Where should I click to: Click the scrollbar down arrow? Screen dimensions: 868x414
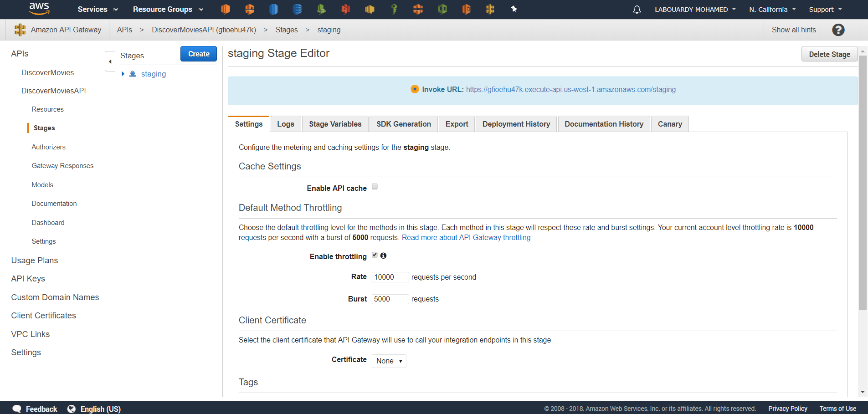863,392
